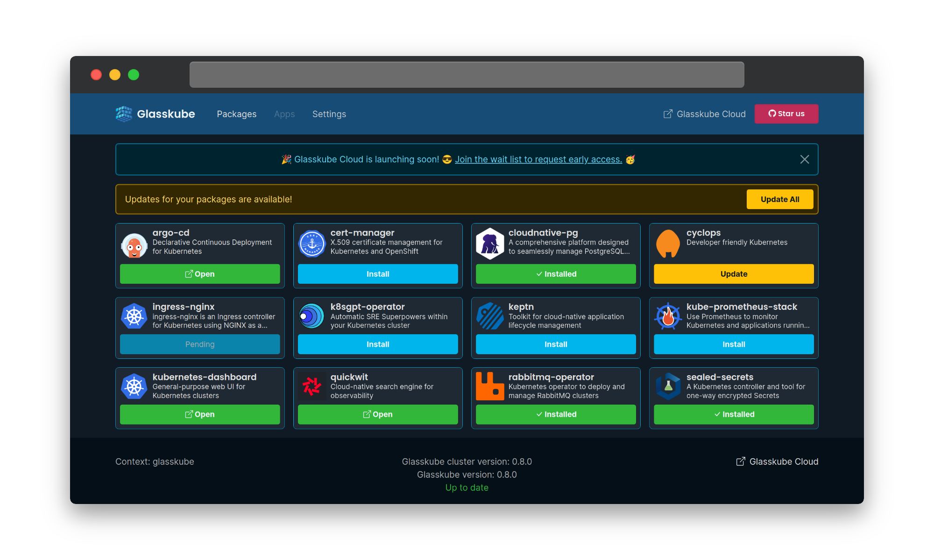Viewport: 934px width, 560px height.
Task: Dismiss the Glasskube Cloud launch banner
Action: point(804,159)
